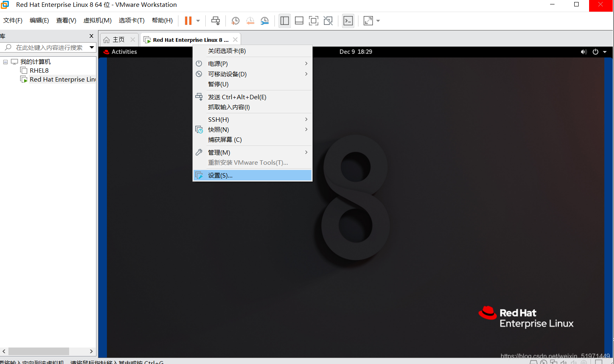Viewport: 614px width, 364px height.
Task: Expand the 电源(P) submenu
Action: pyautogui.click(x=252, y=64)
